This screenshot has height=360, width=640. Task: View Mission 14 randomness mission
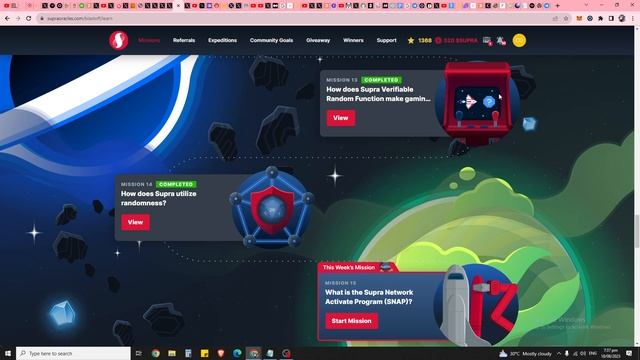pyautogui.click(x=136, y=222)
